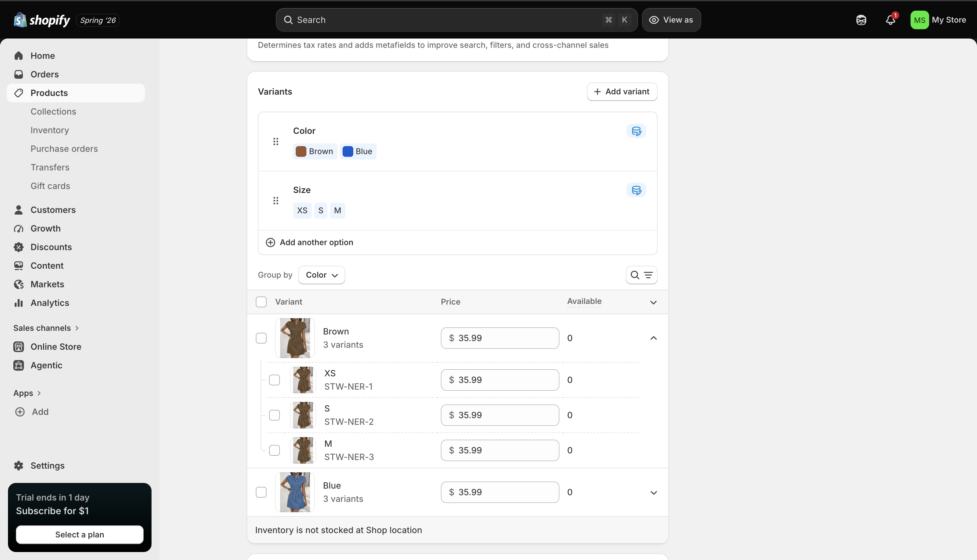Click the Select a plan button
This screenshot has width=977, height=560.
(x=80, y=535)
